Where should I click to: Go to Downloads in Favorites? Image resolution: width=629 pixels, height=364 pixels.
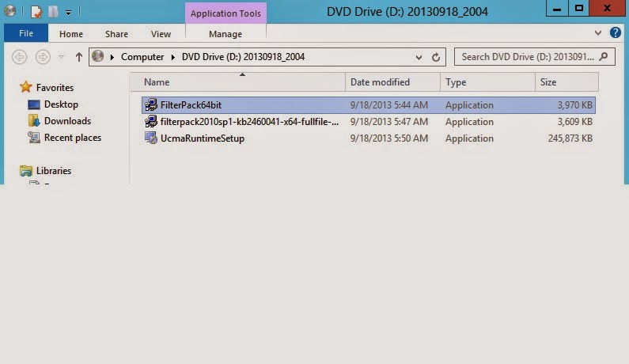[67, 121]
